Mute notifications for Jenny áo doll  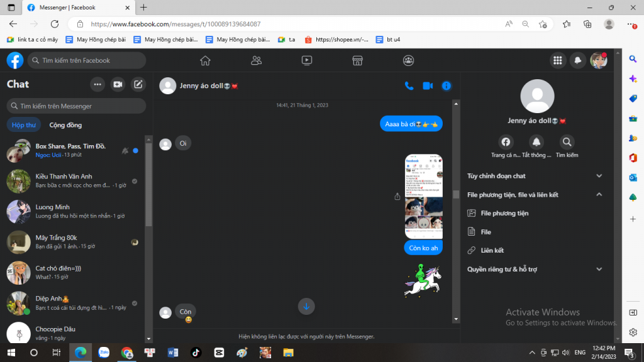(x=536, y=142)
